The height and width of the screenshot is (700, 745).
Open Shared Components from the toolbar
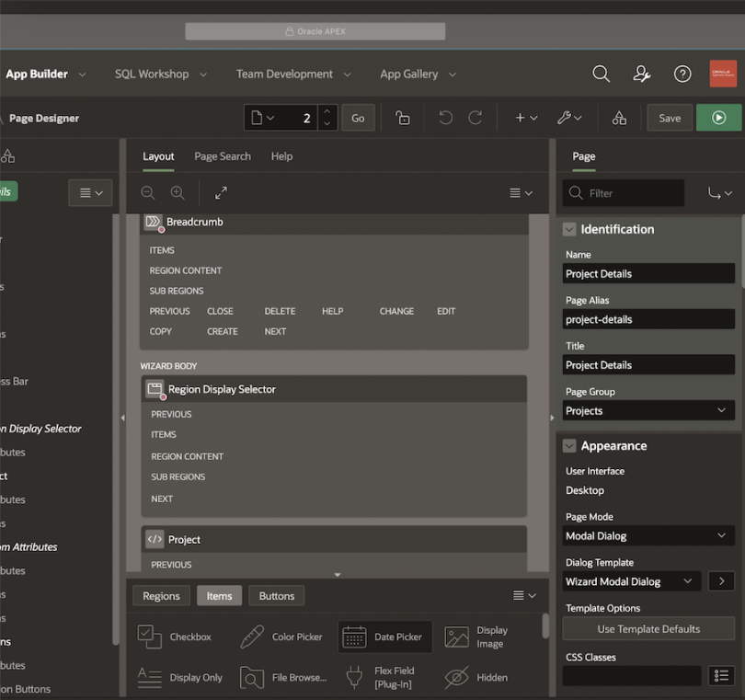[x=618, y=118]
